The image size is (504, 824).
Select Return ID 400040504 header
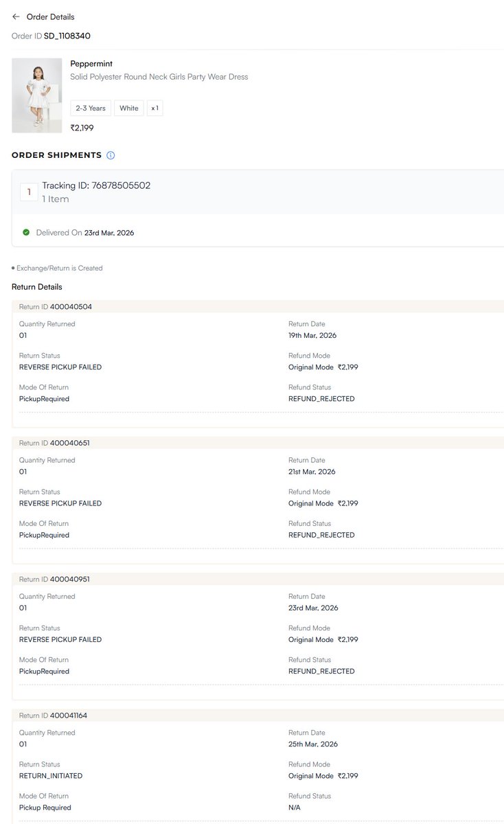pyautogui.click(x=258, y=307)
